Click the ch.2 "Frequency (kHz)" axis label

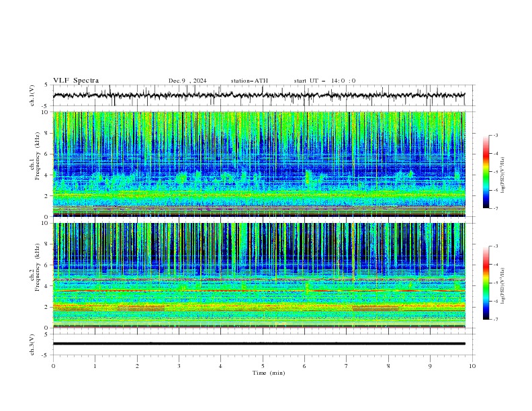tap(38, 267)
